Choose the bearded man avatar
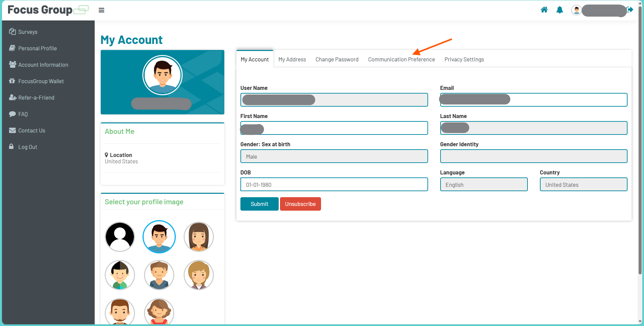 [x=120, y=312]
